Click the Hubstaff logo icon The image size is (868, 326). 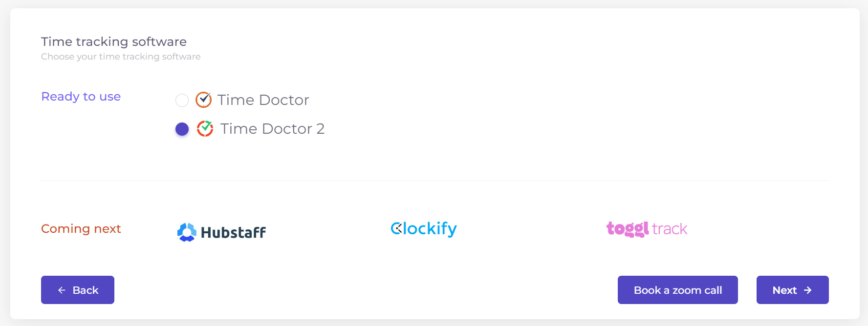coord(187,232)
